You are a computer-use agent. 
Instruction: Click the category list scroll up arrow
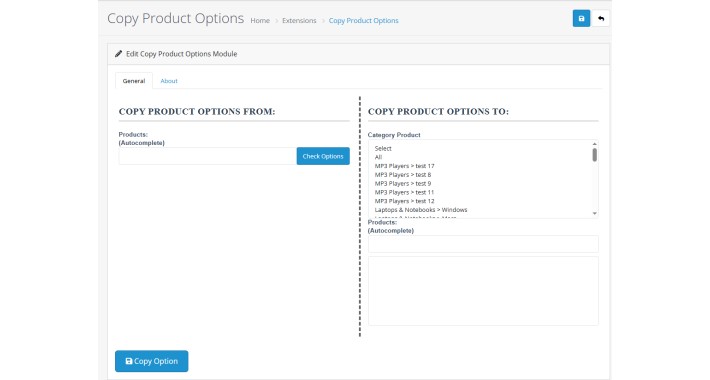[595, 144]
